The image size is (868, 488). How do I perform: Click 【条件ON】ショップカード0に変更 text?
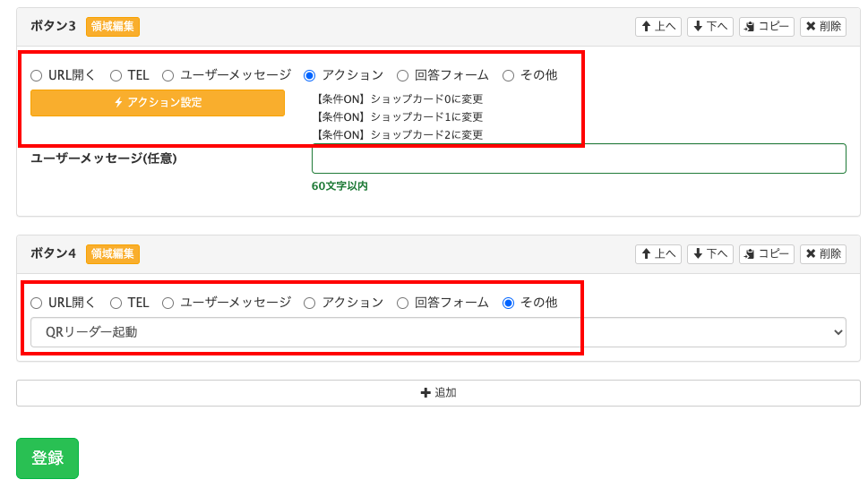click(399, 99)
